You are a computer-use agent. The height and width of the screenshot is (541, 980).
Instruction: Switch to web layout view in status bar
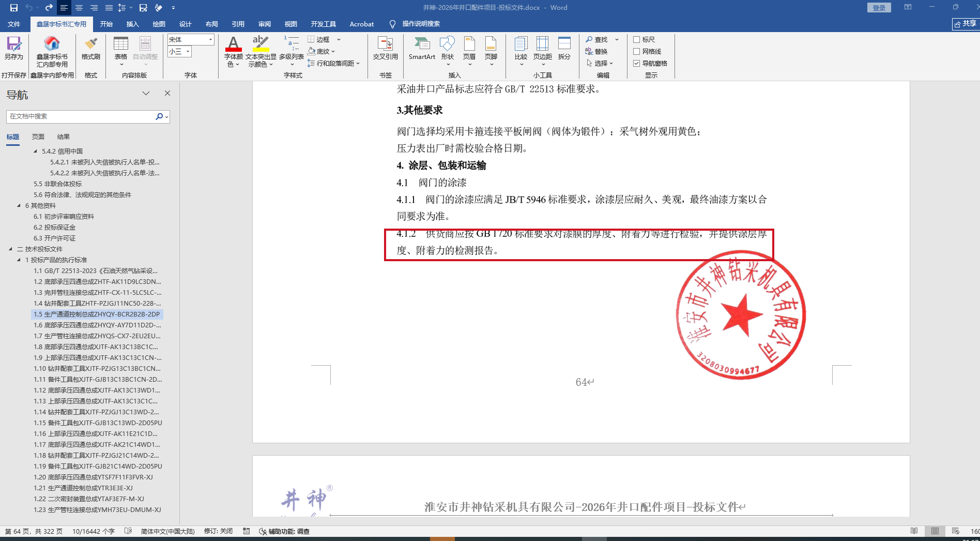pyautogui.click(x=956, y=531)
